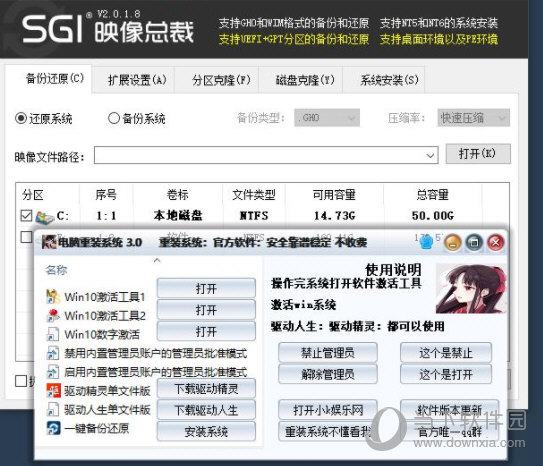Close the 电脑重装系统 window with red button
This screenshot has height=466, width=543.
pyautogui.click(x=496, y=242)
